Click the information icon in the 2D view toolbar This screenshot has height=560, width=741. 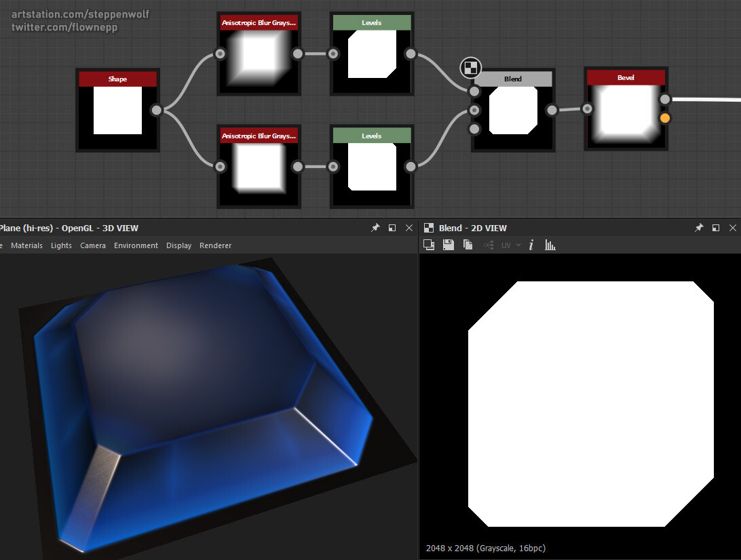pos(531,245)
